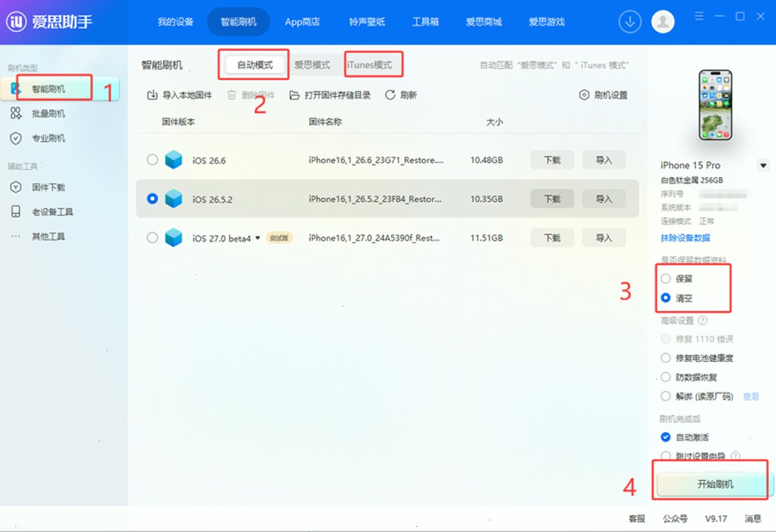Click 下载 for iOS 27.0 beta4
The height and width of the screenshot is (532, 776).
pos(552,237)
